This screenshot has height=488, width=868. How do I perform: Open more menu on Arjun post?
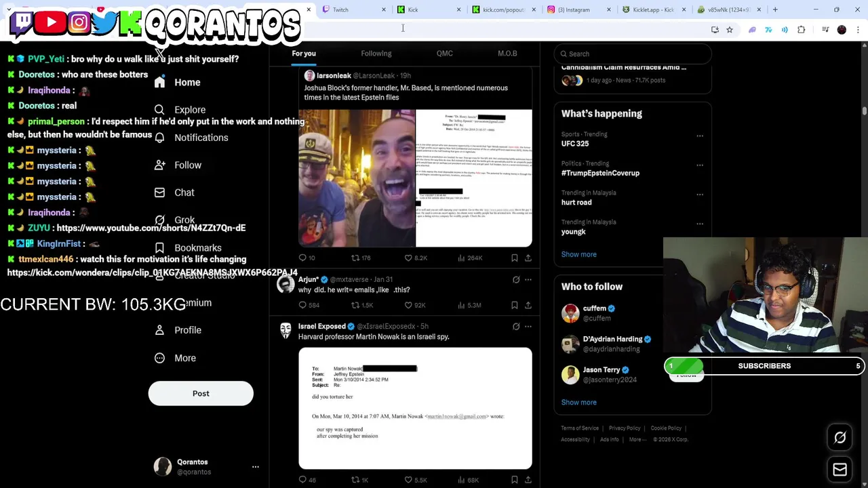(x=528, y=279)
